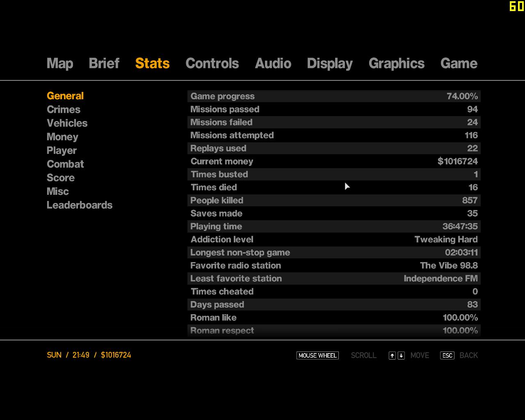Viewport: 525px width, 420px height.
Task: Click the MOVE label
Action: click(x=420, y=356)
